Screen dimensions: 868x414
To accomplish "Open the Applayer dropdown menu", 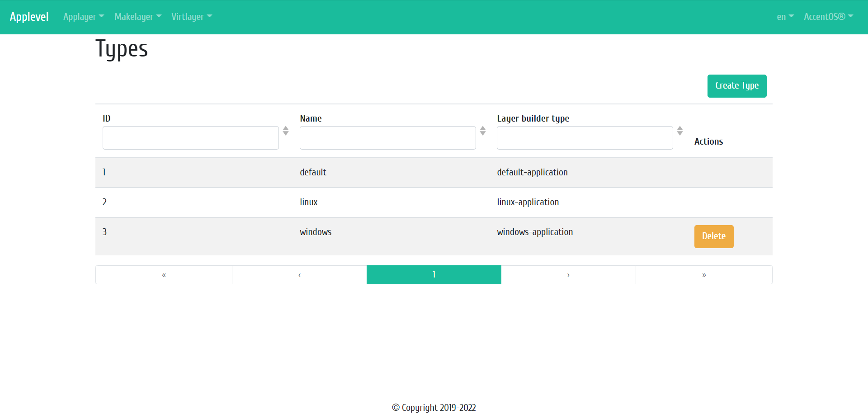I will (84, 17).
